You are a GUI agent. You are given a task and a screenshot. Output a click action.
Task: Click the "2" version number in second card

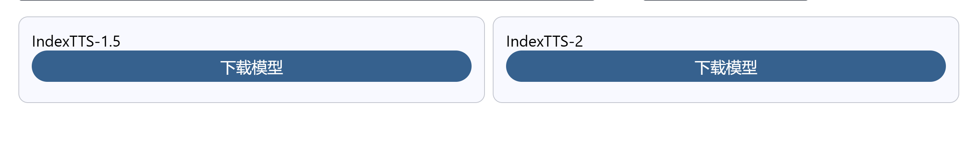(x=579, y=42)
